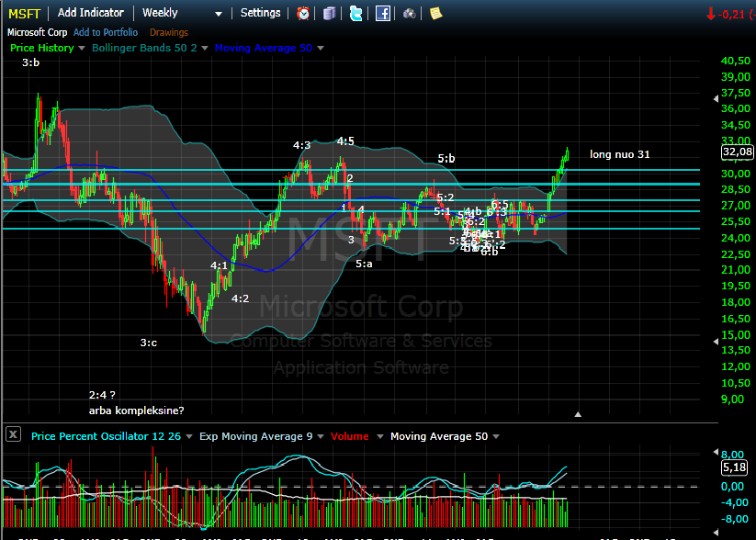
Task: Click the 5,18 oscillator value box
Action: point(734,467)
